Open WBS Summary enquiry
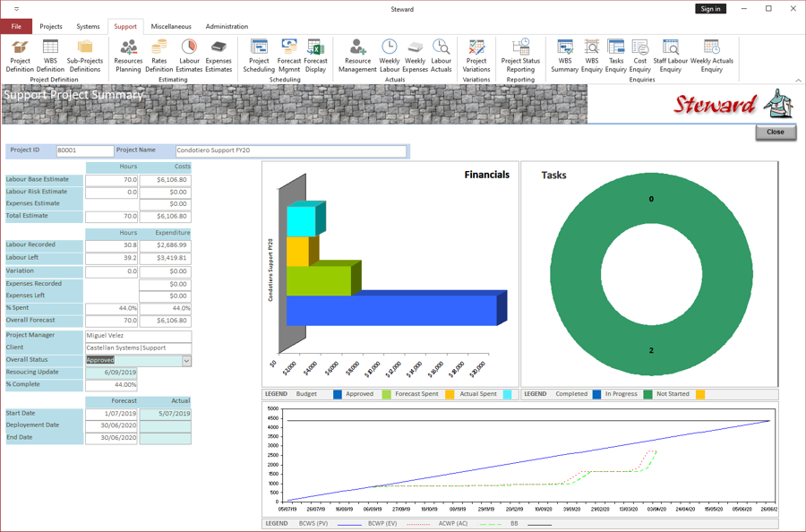The width and height of the screenshot is (806, 532). point(564,56)
